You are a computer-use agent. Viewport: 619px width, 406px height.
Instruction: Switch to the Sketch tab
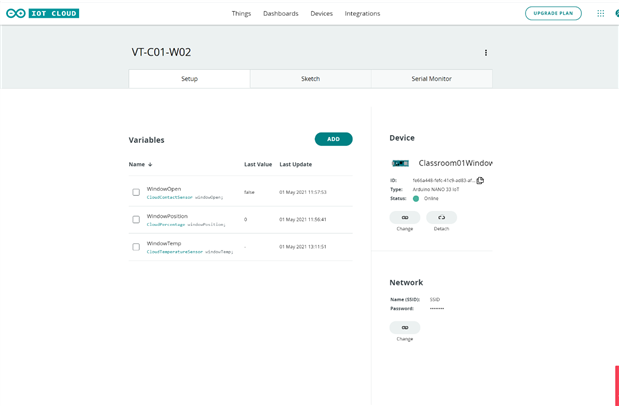point(311,79)
